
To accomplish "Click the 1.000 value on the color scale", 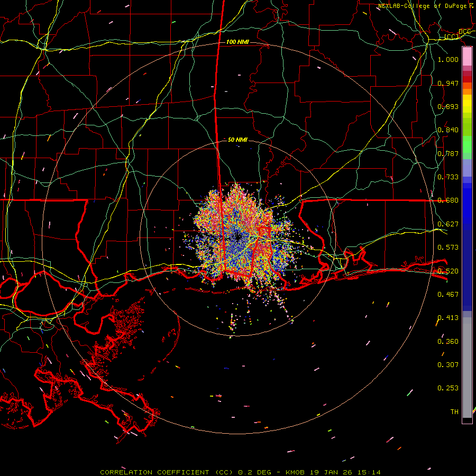I will tap(448, 59).
